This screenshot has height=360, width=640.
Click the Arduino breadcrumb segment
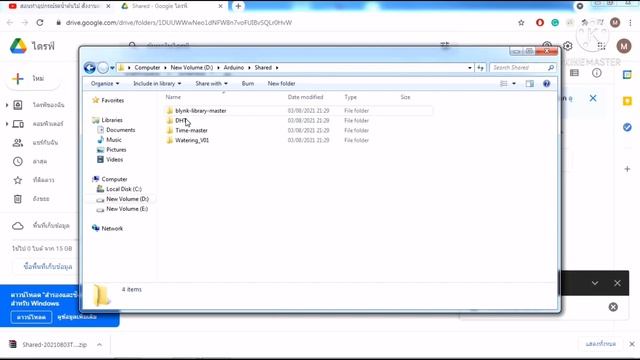[x=233, y=67]
